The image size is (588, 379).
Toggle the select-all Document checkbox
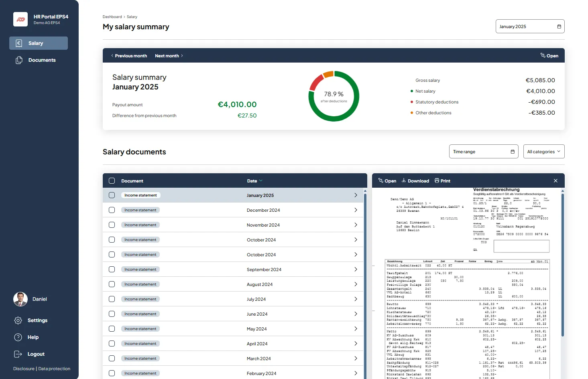click(112, 181)
